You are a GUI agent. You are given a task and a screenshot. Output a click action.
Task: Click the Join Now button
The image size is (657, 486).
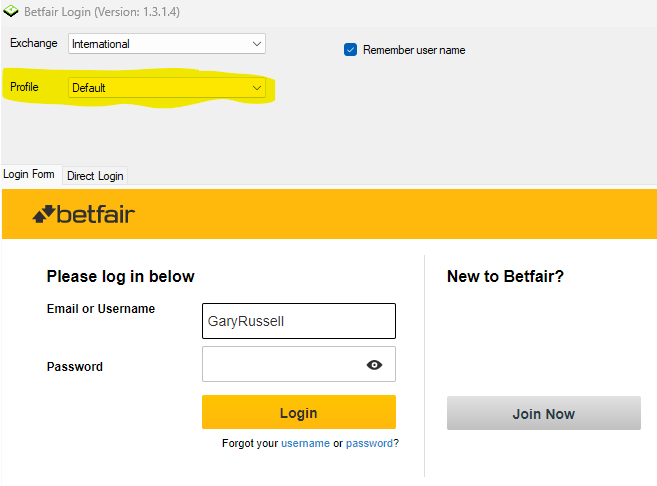point(544,414)
